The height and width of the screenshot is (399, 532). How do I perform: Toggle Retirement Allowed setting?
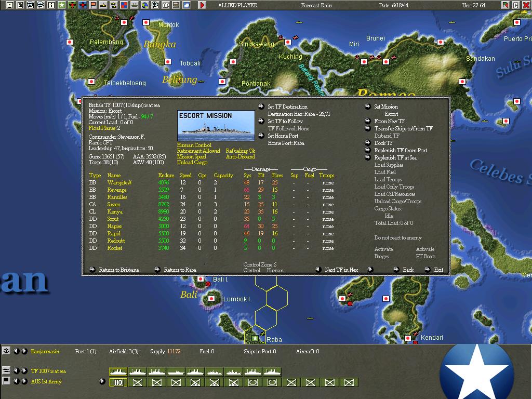pos(198,151)
